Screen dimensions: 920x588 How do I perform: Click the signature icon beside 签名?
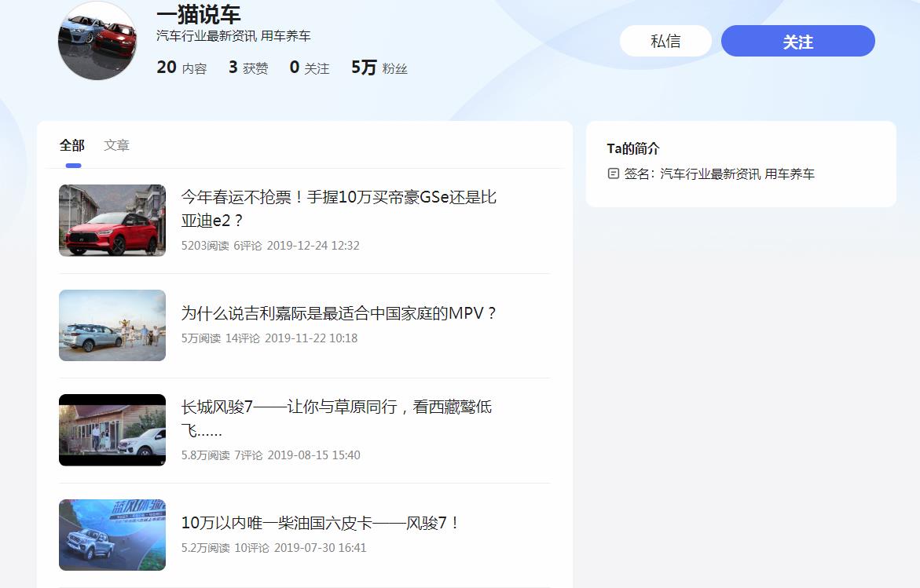(613, 173)
